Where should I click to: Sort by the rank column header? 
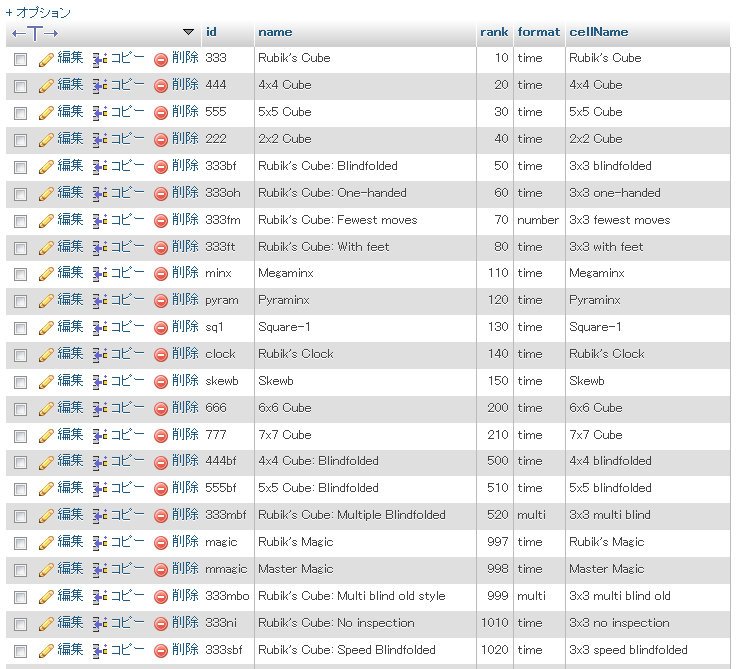click(x=494, y=32)
